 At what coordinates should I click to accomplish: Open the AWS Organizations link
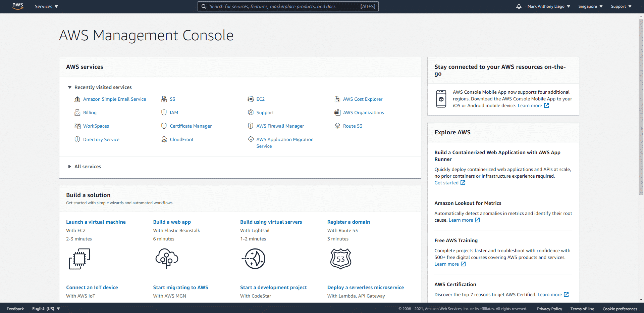click(363, 113)
